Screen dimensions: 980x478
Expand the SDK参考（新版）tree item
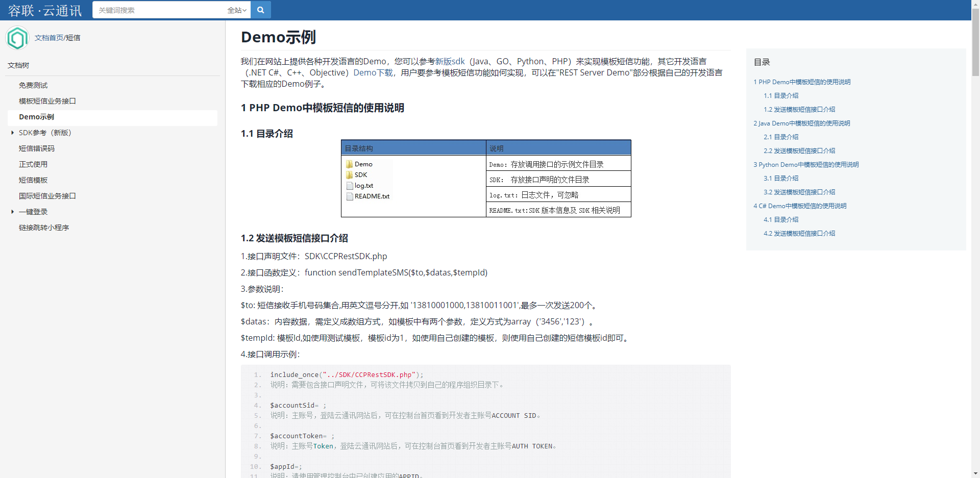click(12, 133)
